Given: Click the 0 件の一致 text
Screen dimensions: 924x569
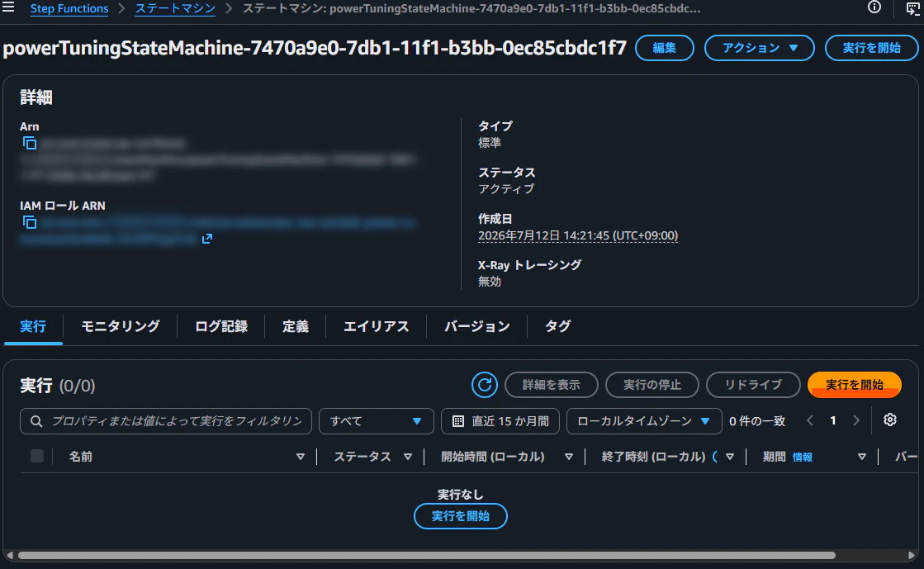Looking at the screenshot, I should click(x=757, y=421).
